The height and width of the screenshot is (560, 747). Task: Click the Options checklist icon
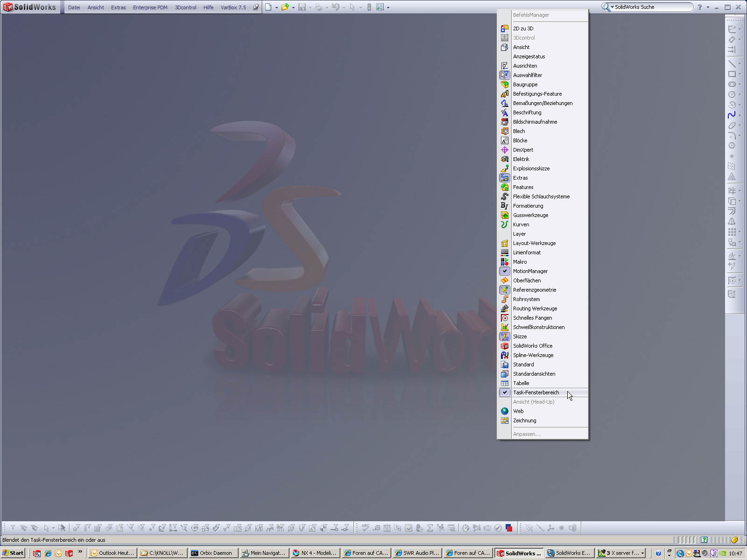tap(380, 7)
